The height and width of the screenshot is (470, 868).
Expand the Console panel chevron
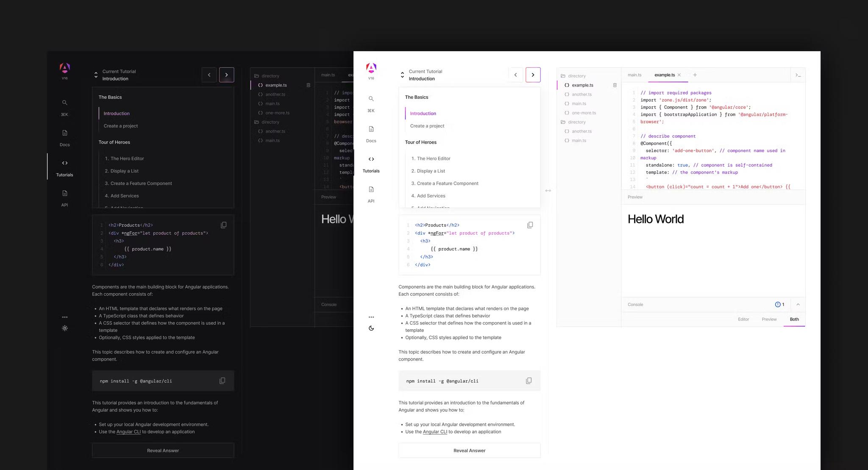pyautogui.click(x=798, y=304)
